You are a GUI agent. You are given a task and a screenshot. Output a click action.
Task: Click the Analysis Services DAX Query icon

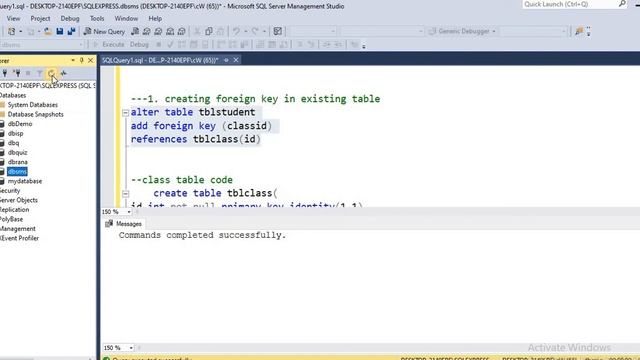pyautogui.click(x=182, y=31)
